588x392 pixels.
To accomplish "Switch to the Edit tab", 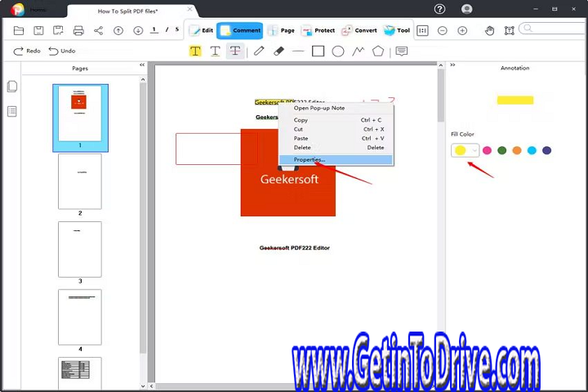I will tap(201, 30).
